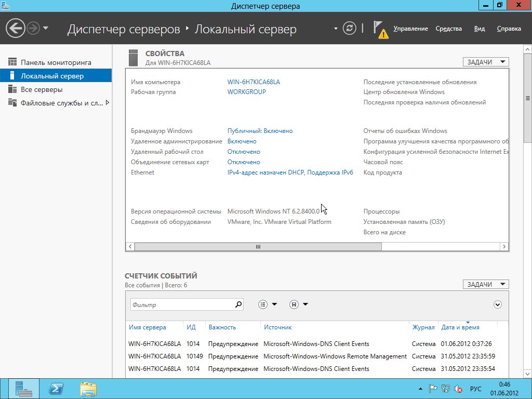Select Локальный сервер in sidebar

coord(56,76)
